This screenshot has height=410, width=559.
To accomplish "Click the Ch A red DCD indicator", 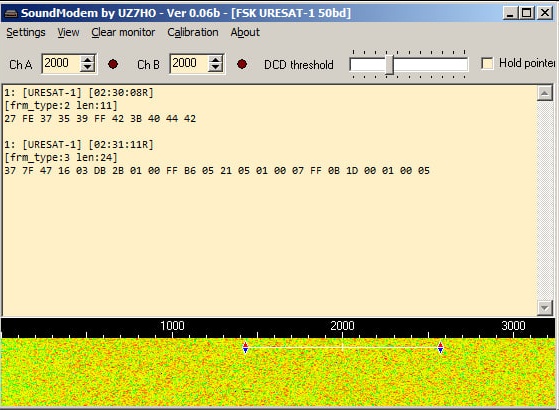I will (113, 64).
